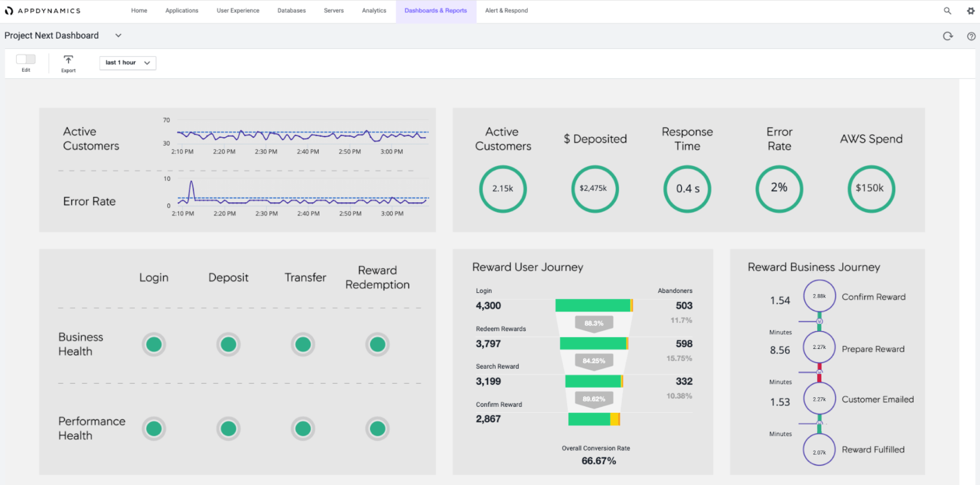This screenshot has height=485, width=980.
Task: Click the 2,867 Confirm Reward count
Action: (x=488, y=419)
